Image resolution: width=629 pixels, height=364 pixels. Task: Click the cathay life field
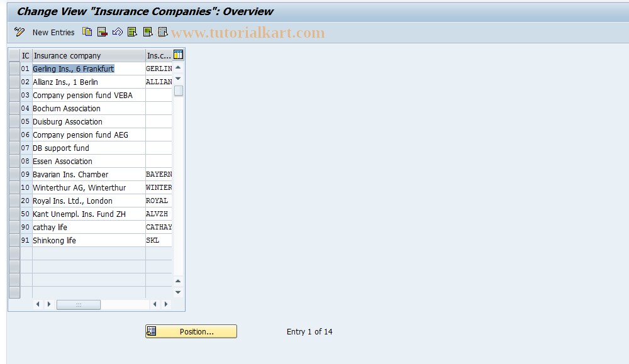point(89,228)
